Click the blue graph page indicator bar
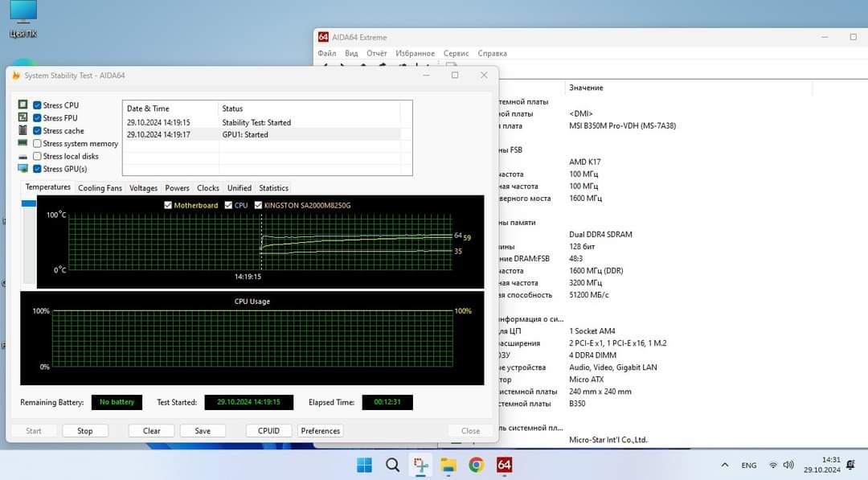 pyautogui.click(x=29, y=203)
